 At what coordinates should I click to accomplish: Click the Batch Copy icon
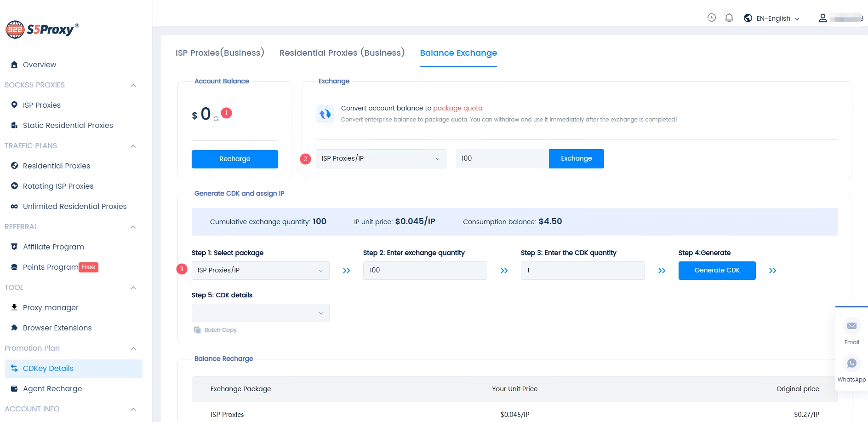coord(197,330)
